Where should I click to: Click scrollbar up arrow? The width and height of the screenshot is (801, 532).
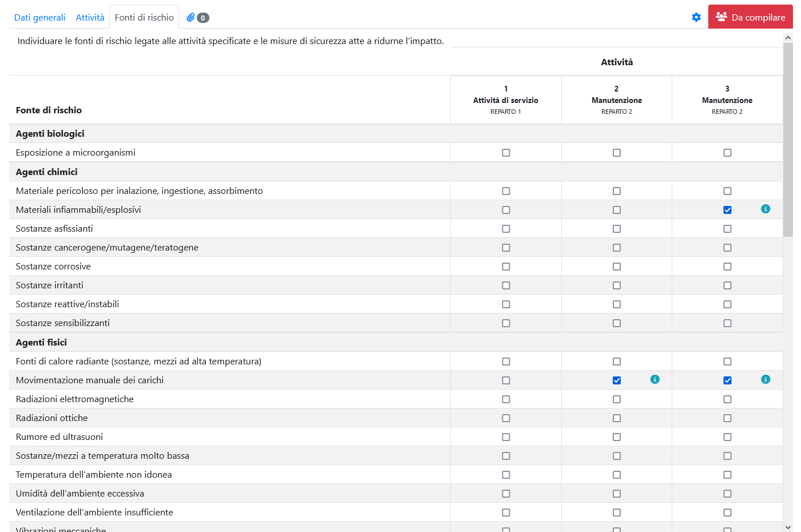click(x=788, y=38)
